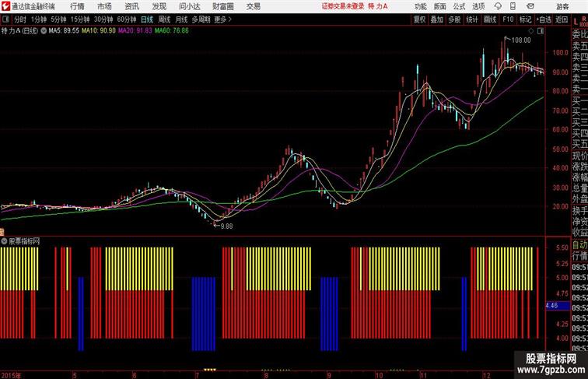Open the 市场 menu
Image resolution: width=588 pixels, height=379 pixels.
coord(105,6)
